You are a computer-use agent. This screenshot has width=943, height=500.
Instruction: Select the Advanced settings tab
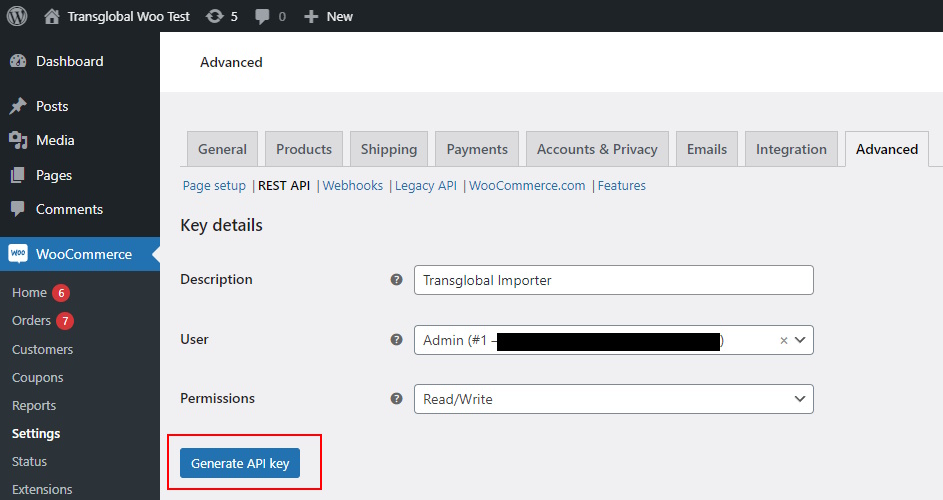887,149
